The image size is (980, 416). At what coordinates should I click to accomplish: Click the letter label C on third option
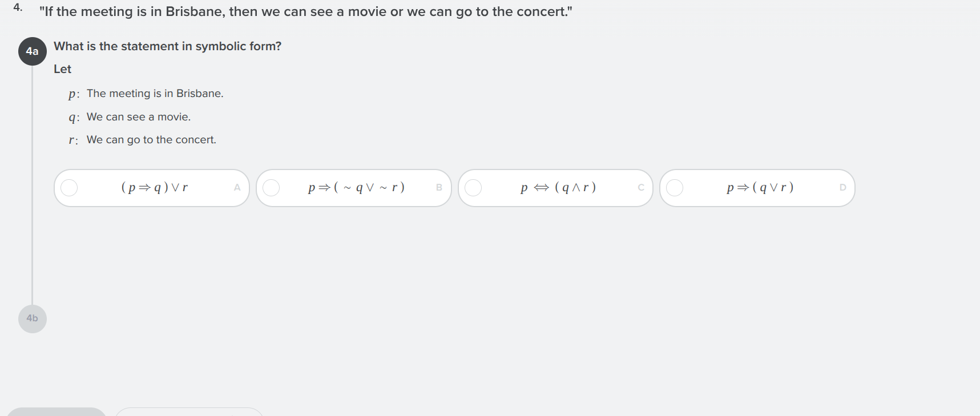[x=641, y=188]
